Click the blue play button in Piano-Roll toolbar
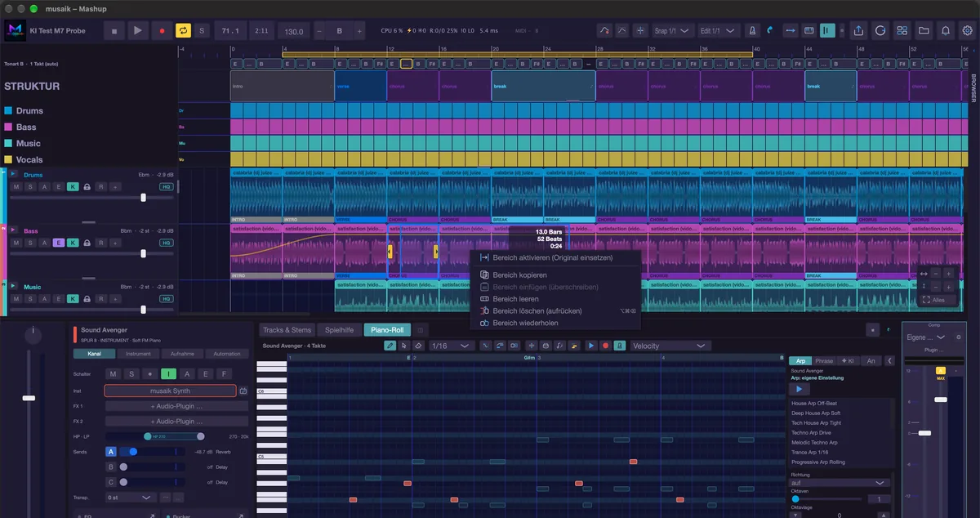The height and width of the screenshot is (518, 980). 592,346
